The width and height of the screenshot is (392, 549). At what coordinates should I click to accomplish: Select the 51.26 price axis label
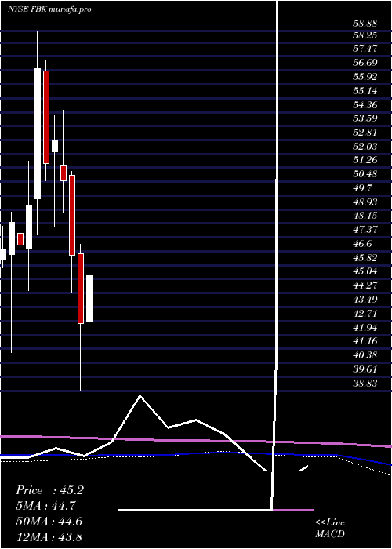pos(365,160)
